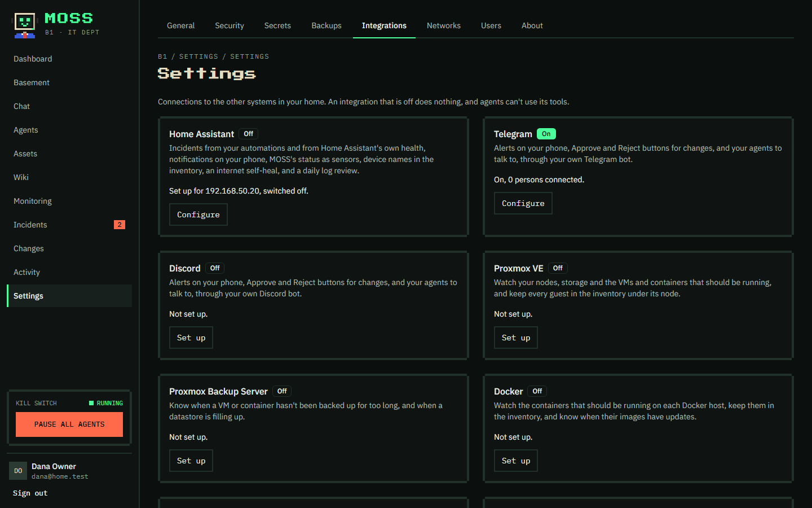This screenshot has width=812, height=508.
Task: Click the MOSS robot logo icon
Action: (25, 25)
